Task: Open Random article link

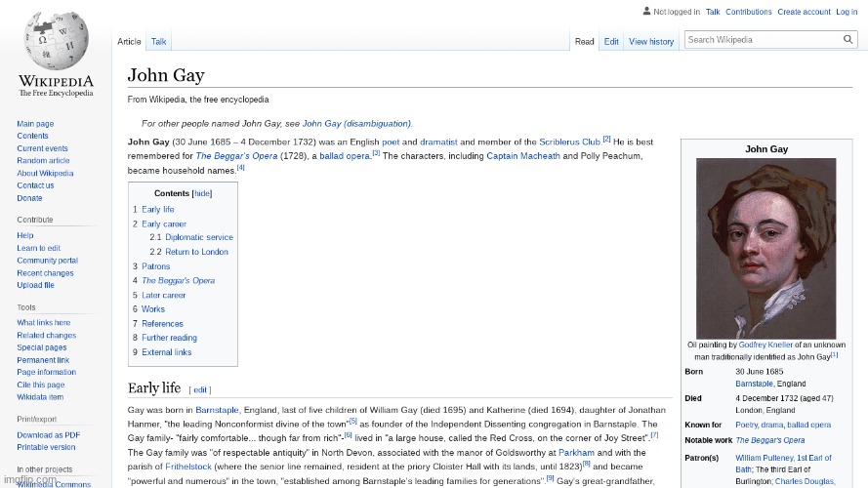Action: click(x=43, y=160)
